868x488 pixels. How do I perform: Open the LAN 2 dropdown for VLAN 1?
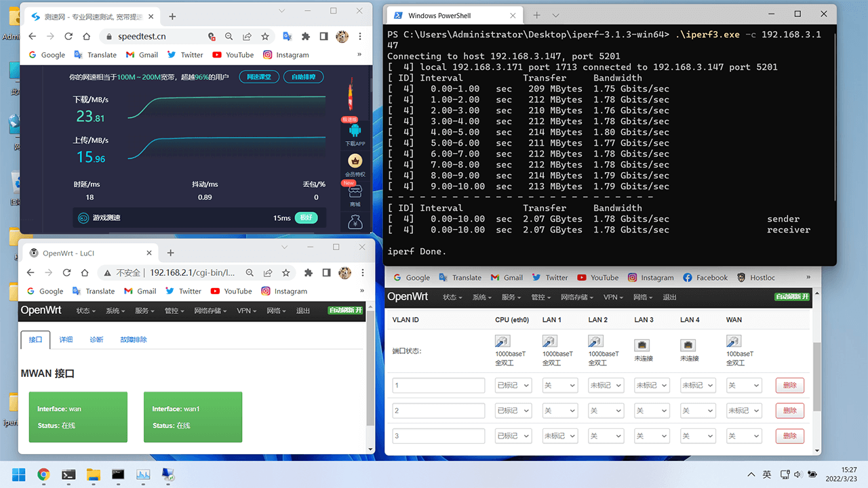pyautogui.click(x=606, y=385)
